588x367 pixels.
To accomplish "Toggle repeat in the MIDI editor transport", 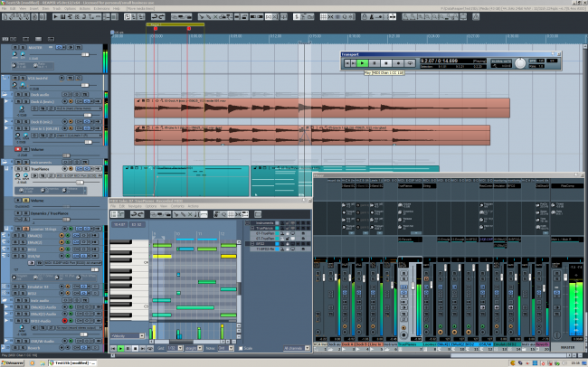I will click(149, 348).
